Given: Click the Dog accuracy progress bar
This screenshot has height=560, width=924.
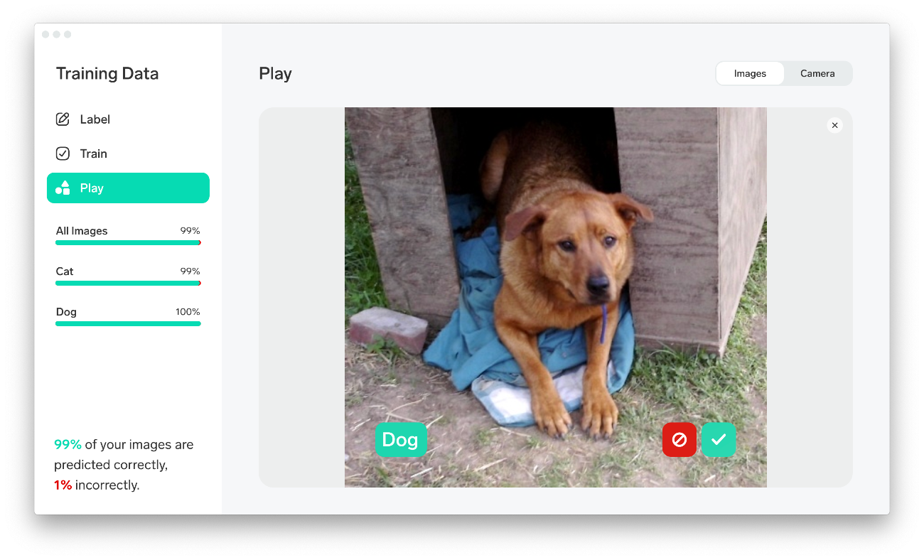Looking at the screenshot, I should click(x=128, y=324).
